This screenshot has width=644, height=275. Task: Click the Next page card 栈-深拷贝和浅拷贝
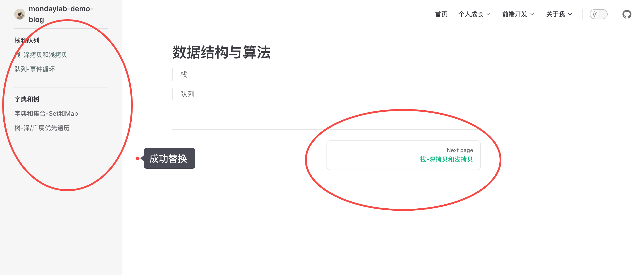pyautogui.click(x=403, y=155)
